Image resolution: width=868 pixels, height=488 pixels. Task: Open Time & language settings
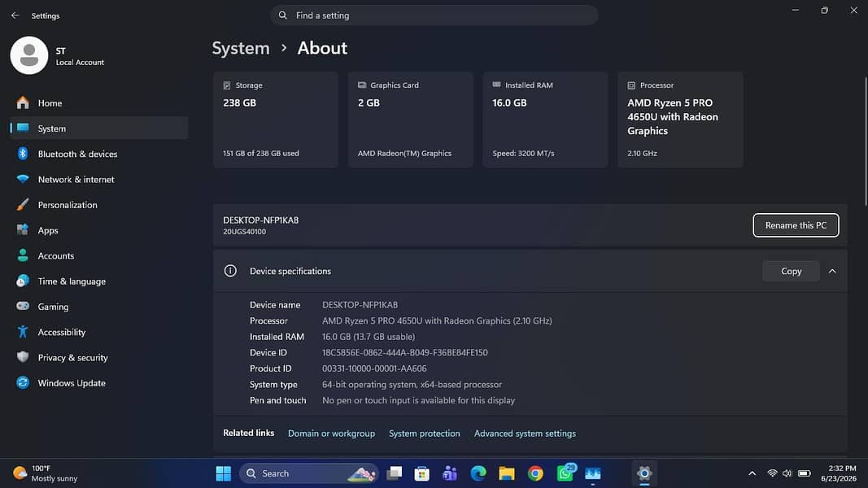99,281
